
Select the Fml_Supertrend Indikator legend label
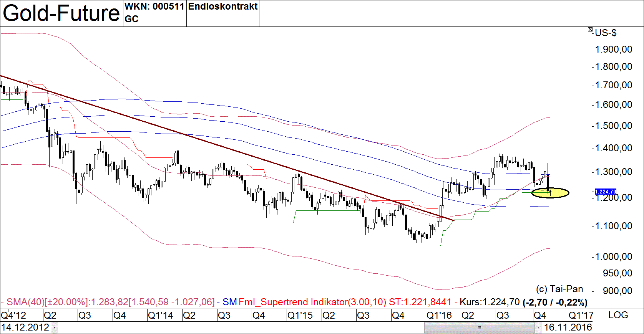coord(312,302)
